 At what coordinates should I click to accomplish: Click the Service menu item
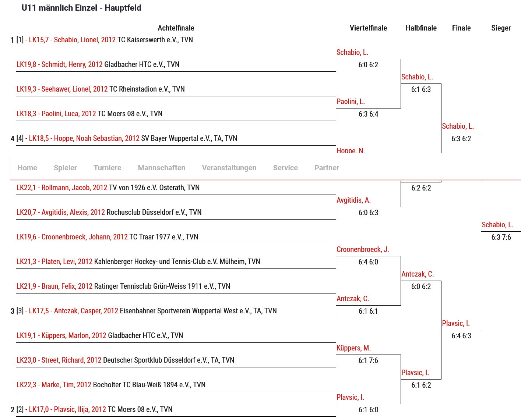tap(285, 168)
